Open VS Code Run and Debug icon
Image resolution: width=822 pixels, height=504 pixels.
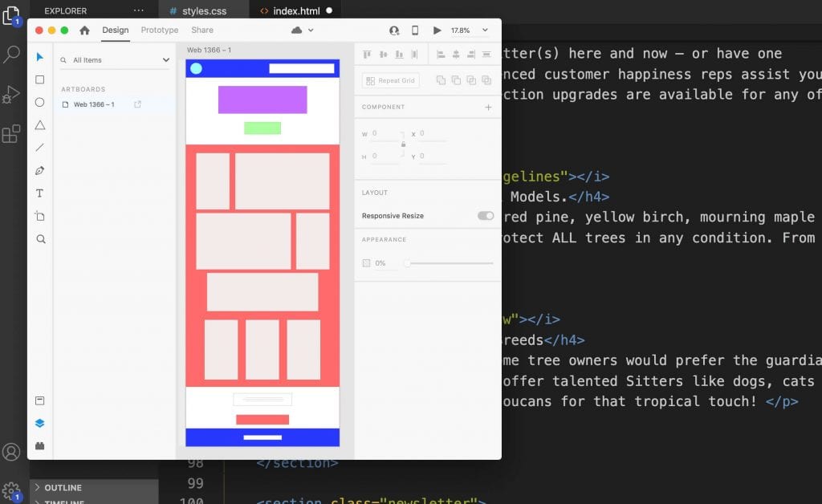pyautogui.click(x=11, y=95)
